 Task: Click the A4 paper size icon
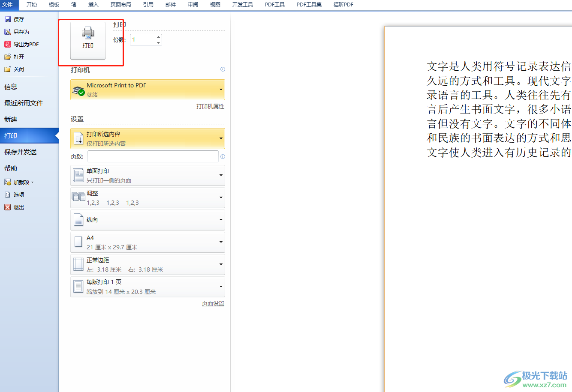[x=78, y=242]
